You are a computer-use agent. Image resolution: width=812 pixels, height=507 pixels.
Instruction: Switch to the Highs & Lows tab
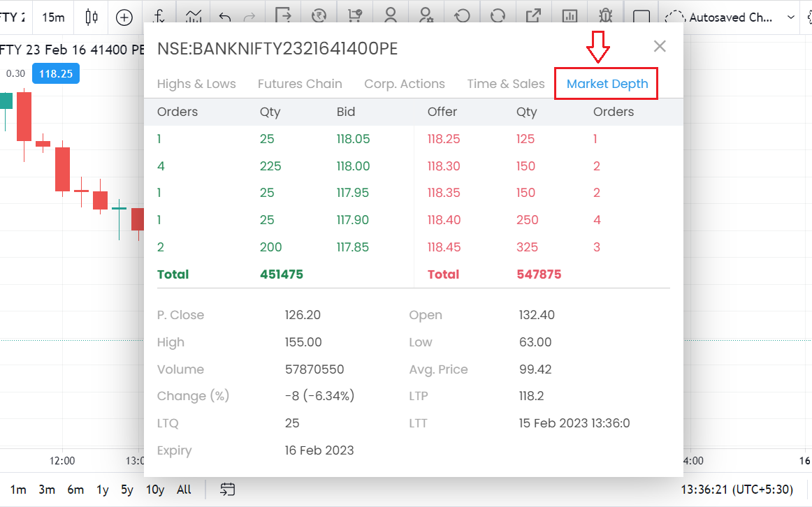[x=196, y=84]
